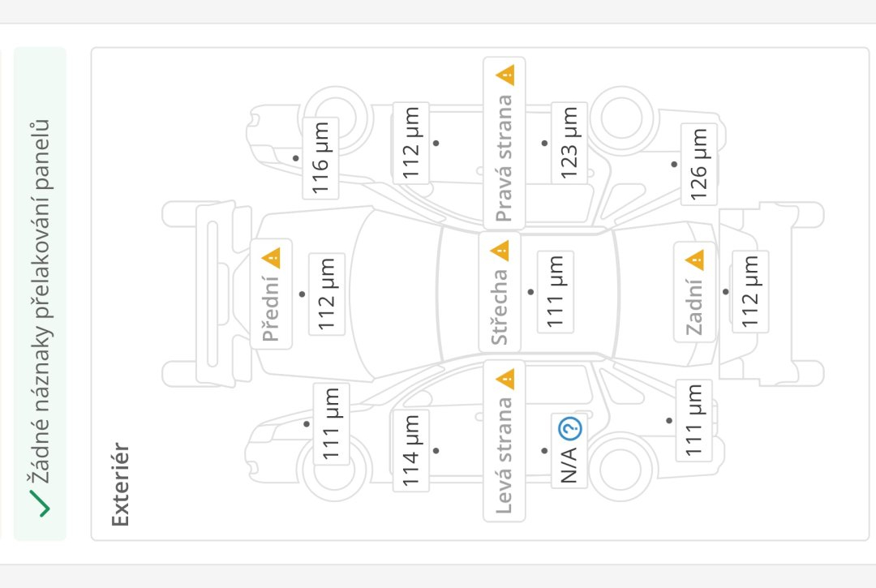The image size is (876, 588).
Task: Select the Přední panel label
Action: 271,308
